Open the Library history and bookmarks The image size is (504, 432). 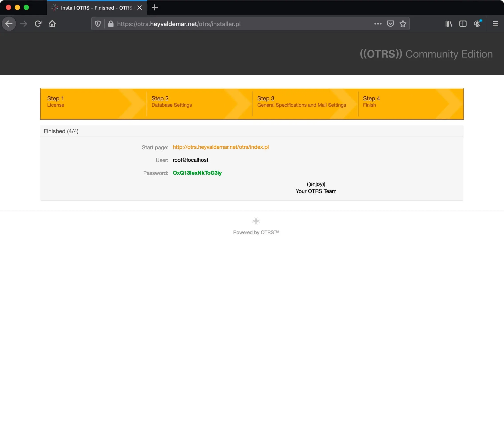coord(448,24)
